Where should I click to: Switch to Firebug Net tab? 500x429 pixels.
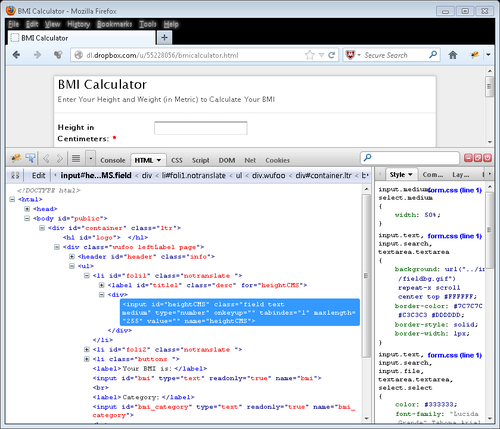click(x=250, y=160)
